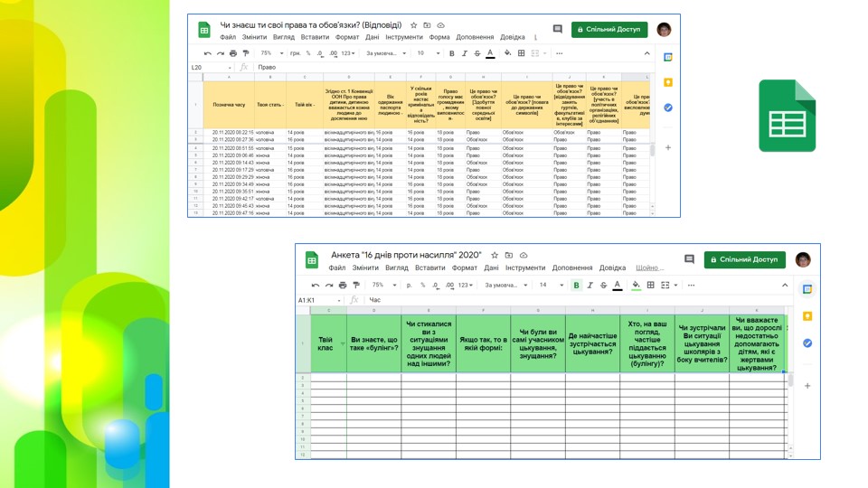868x488 pixels.
Task: Toggle bold in upper 'Відповіді' spreadsheet toolbar
Action: click(452, 53)
